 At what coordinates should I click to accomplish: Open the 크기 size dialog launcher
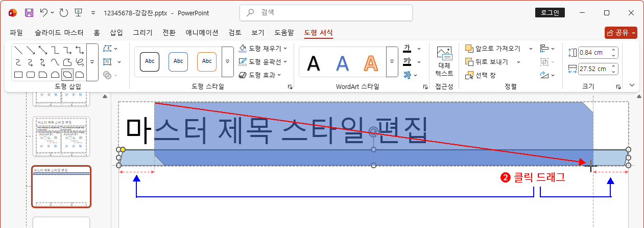click(618, 87)
